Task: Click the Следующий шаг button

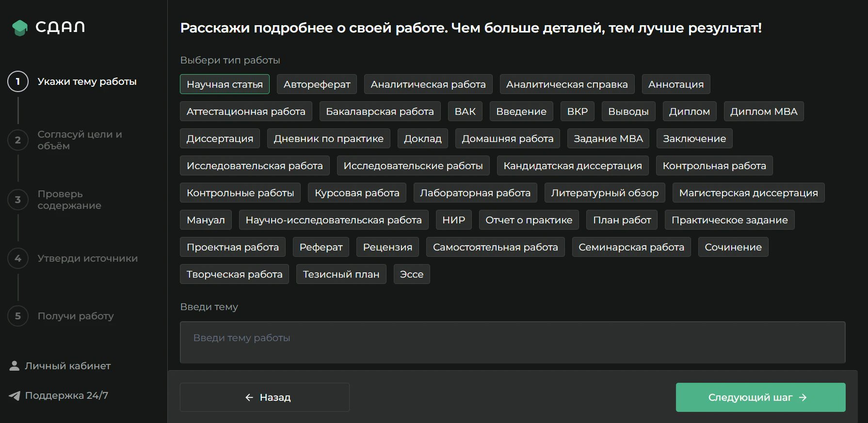Action: click(760, 397)
